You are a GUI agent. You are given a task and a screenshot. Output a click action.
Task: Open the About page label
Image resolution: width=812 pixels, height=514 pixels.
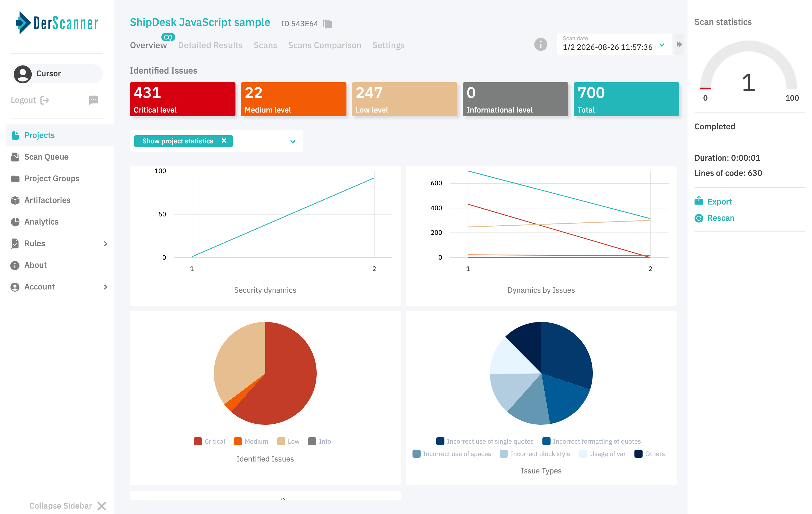35,265
